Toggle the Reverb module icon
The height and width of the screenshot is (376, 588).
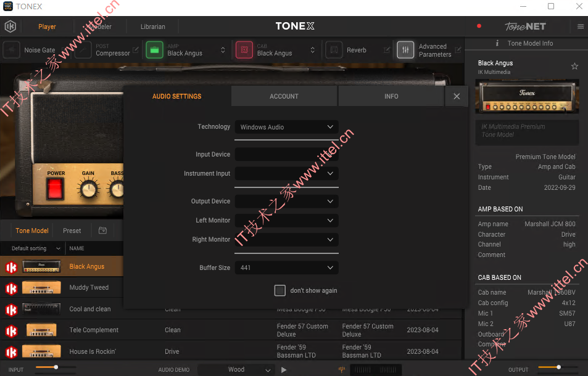(334, 50)
